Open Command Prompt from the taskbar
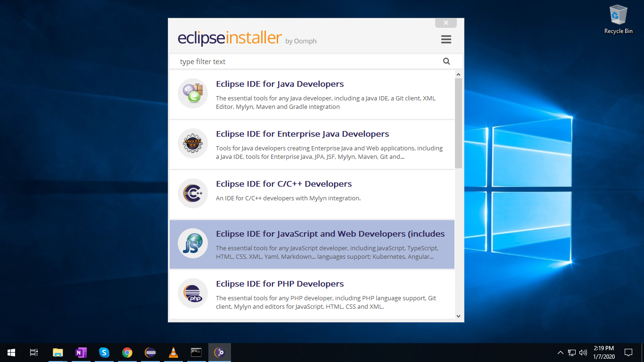The image size is (644, 362). pyautogui.click(x=196, y=352)
